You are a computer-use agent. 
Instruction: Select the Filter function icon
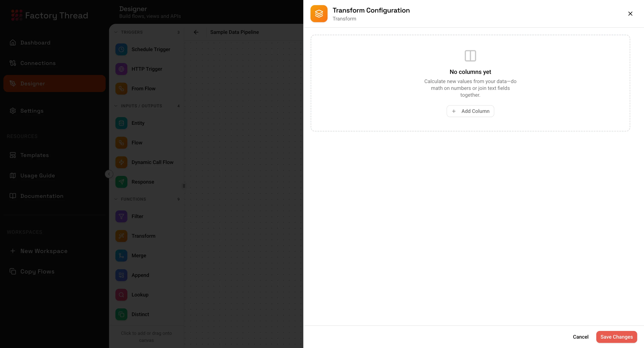pos(122,216)
